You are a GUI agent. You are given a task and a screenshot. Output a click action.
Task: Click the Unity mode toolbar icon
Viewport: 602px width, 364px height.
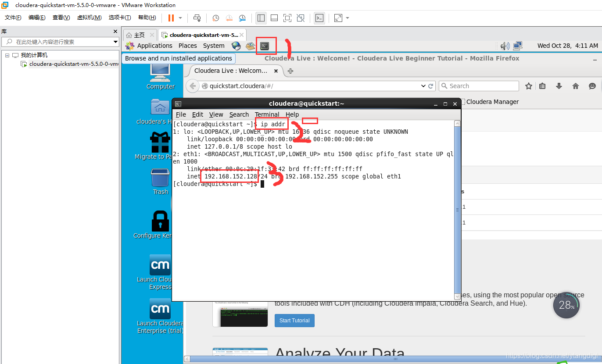click(301, 18)
